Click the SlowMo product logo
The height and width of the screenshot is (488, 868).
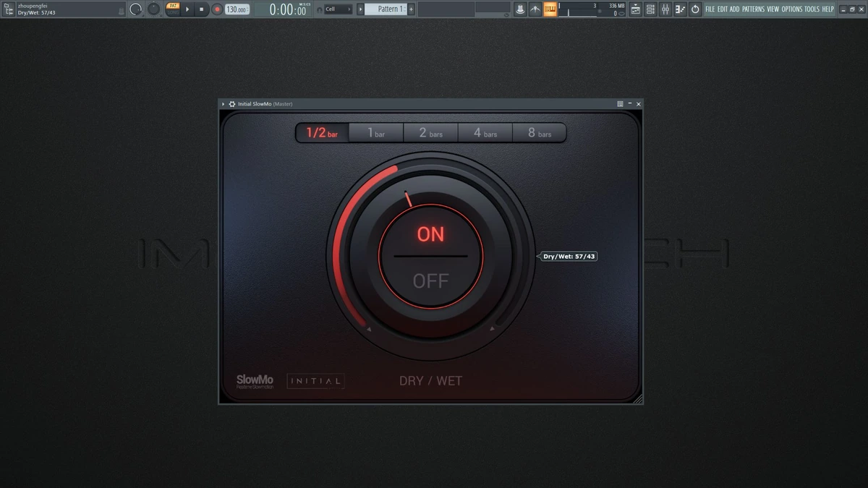click(255, 381)
